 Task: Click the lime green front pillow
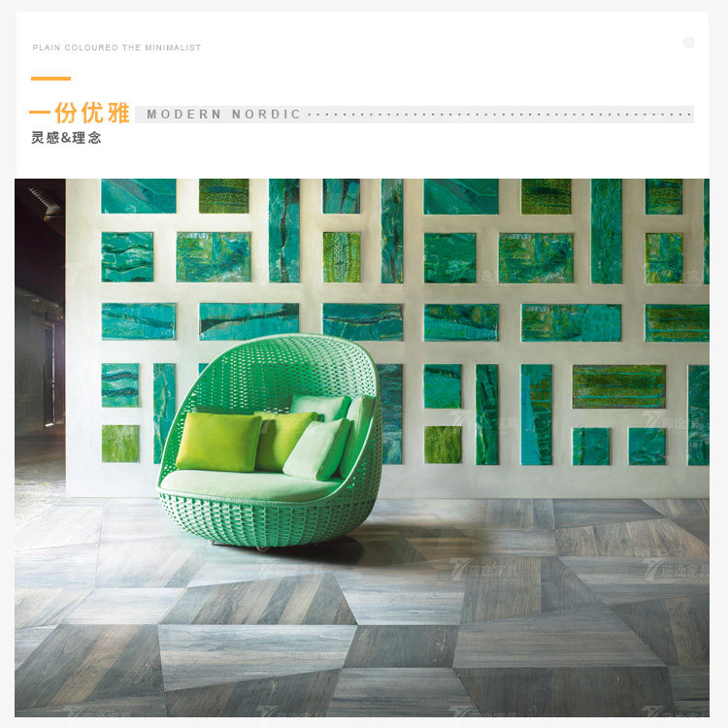(x=218, y=441)
